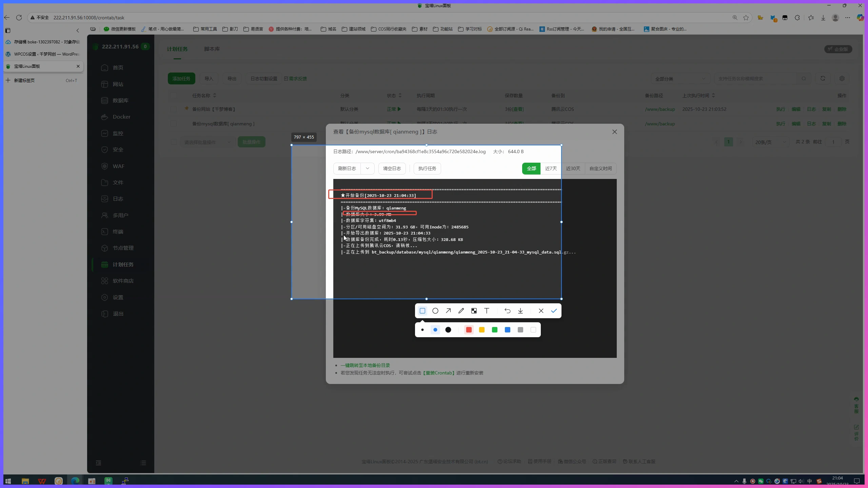Viewport: 868px width, 488px height.
Task: Choose the large stroke size dot
Action: [448, 330]
